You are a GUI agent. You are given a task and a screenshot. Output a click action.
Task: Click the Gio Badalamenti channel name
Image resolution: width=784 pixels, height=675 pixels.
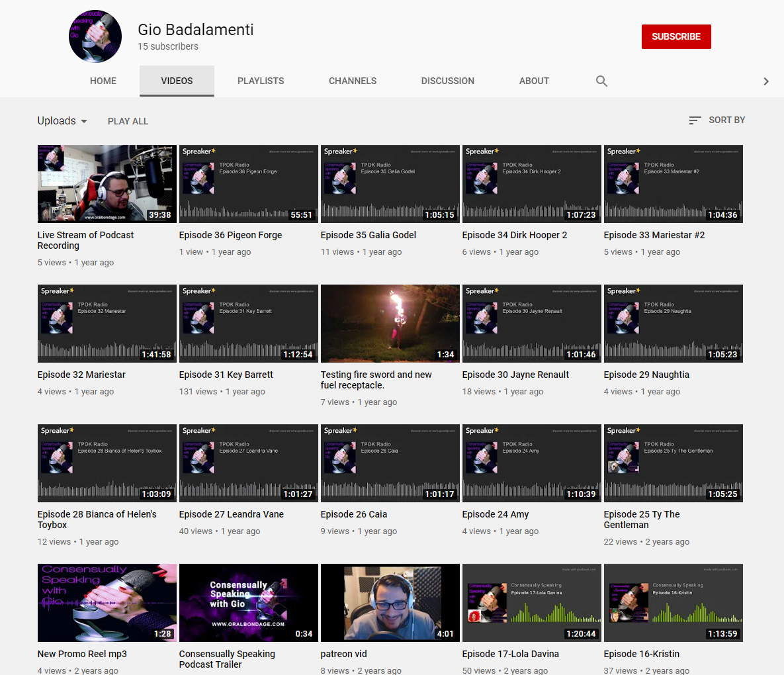195,30
